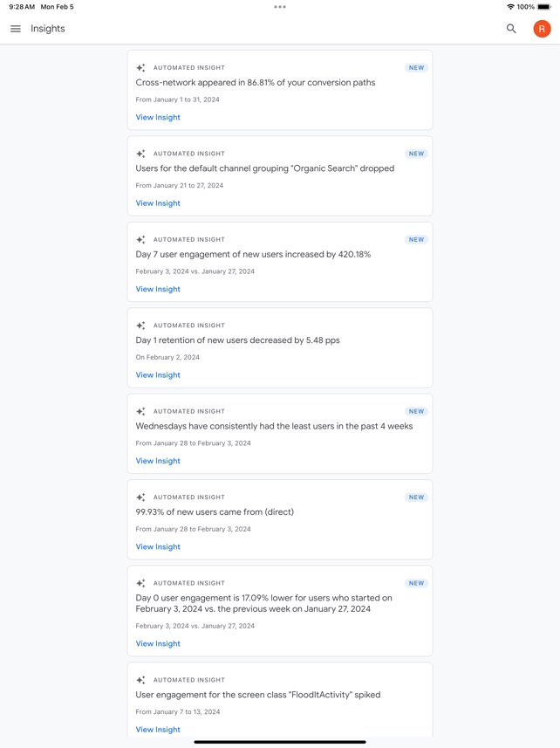The width and height of the screenshot is (560, 748).
Task: Tap sparkle icon on Day 1 retention card
Action: click(140, 326)
